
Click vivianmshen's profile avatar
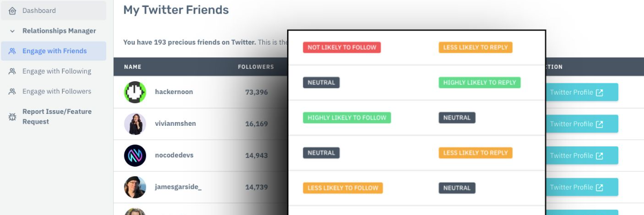[x=135, y=124]
